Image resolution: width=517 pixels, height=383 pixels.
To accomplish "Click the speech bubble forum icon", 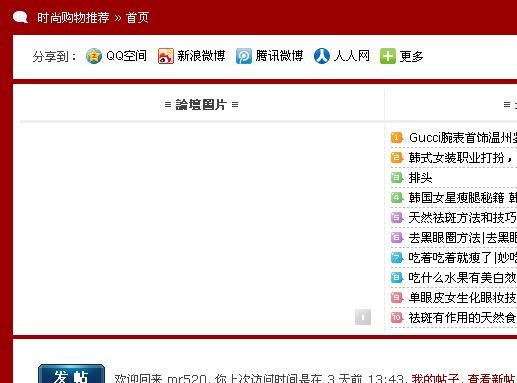I will coord(20,17).
